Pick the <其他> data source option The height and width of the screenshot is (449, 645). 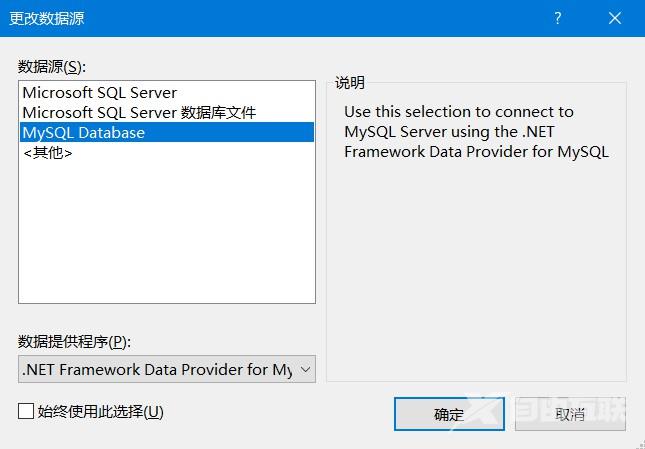pyautogui.click(x=48, y=153)
